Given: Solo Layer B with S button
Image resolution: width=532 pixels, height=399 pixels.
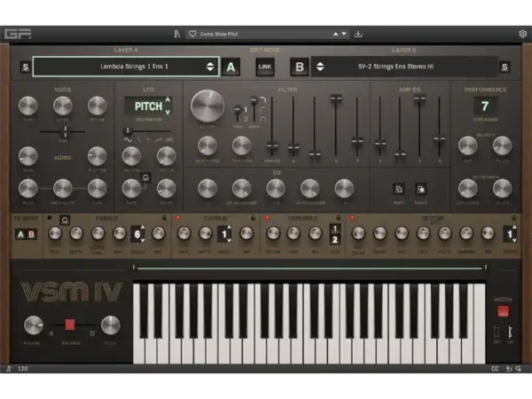Looking at the screenshot, I should 505,66.
